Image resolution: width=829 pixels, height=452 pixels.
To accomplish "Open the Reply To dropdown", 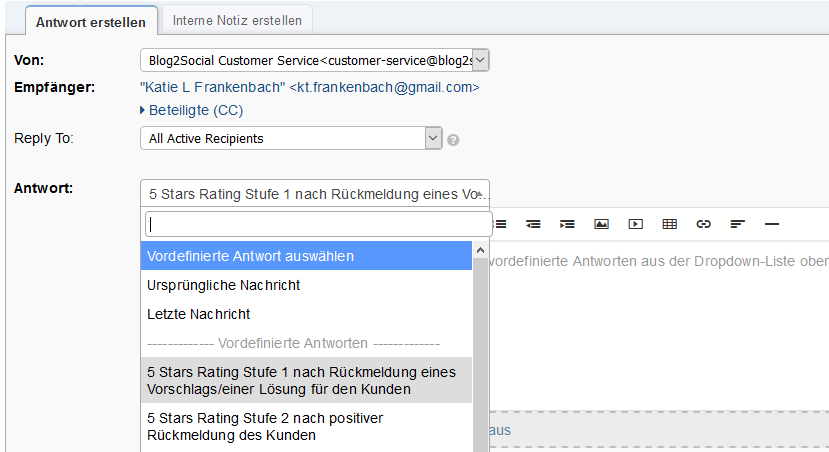I will point(291,139).
